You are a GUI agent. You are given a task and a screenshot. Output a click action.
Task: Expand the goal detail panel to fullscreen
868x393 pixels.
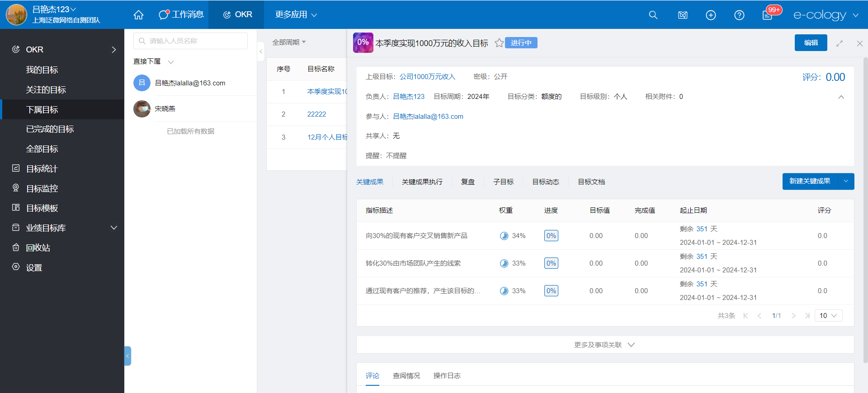click(x=840, y=43)
